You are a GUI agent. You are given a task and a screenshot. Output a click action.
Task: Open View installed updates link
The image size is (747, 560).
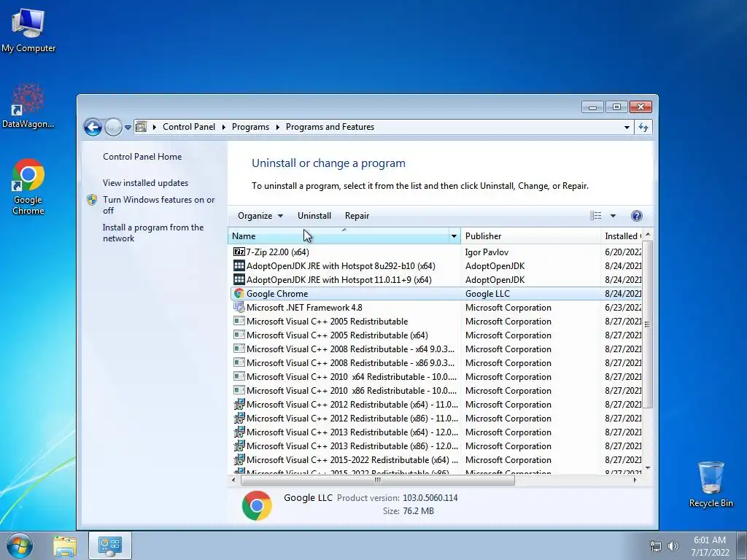(x=145, y=183)
